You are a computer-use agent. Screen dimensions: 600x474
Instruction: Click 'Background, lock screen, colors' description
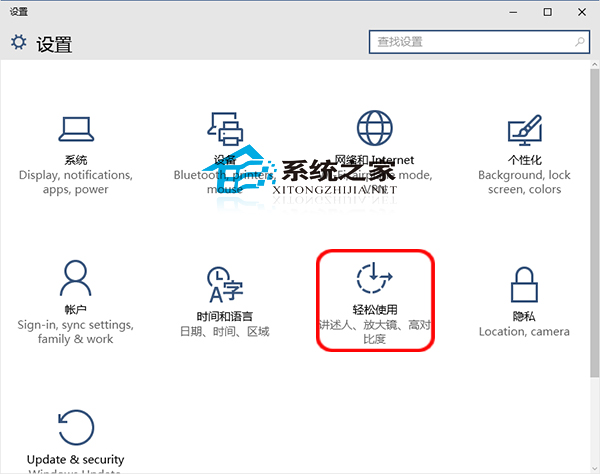click(x=524, y=182)
